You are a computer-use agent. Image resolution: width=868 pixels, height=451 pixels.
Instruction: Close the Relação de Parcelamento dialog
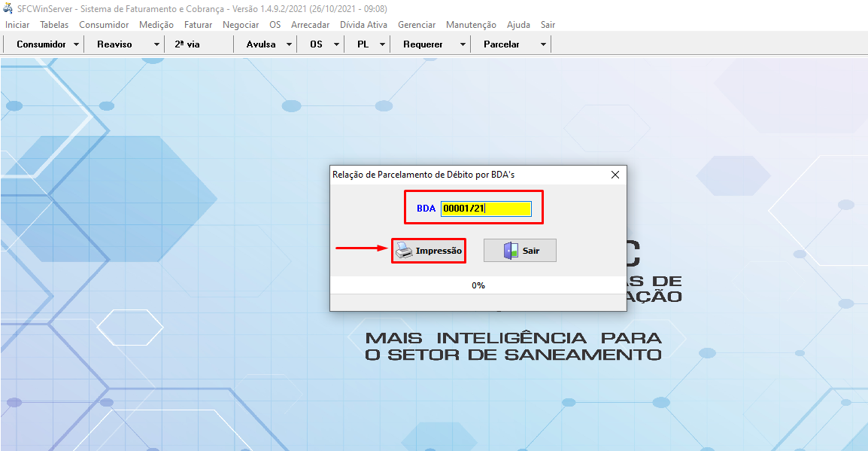(615, 174)
